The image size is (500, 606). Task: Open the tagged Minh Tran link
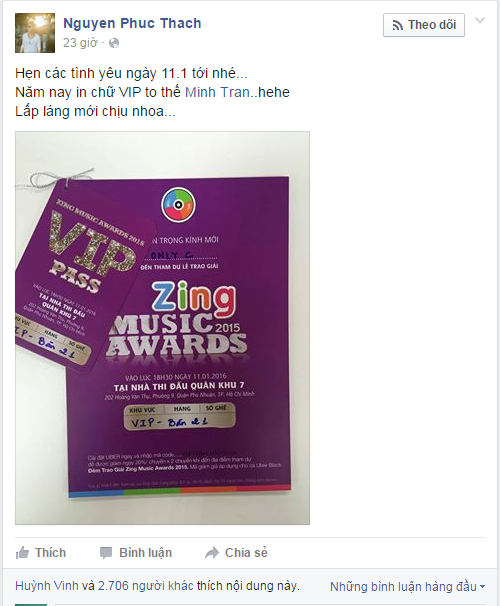click(x=218, y=92)
